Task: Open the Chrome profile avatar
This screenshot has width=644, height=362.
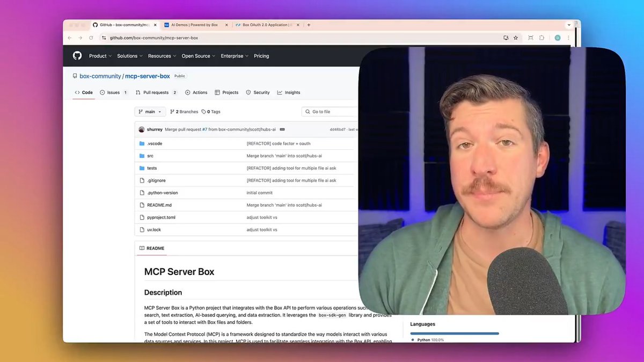Action: coord(558,38)
